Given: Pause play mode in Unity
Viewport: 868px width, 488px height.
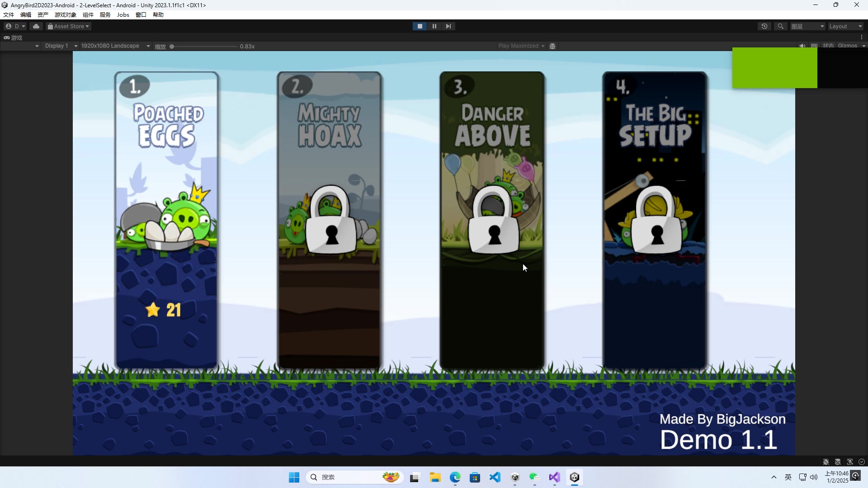Looking at the screenshot, I should [434, 26].
